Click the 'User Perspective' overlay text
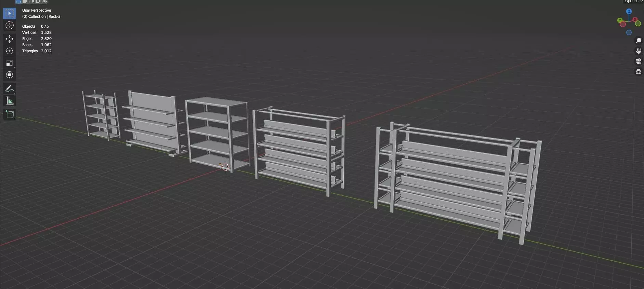This screenshot has height=289, width=644. click(37, 10)
